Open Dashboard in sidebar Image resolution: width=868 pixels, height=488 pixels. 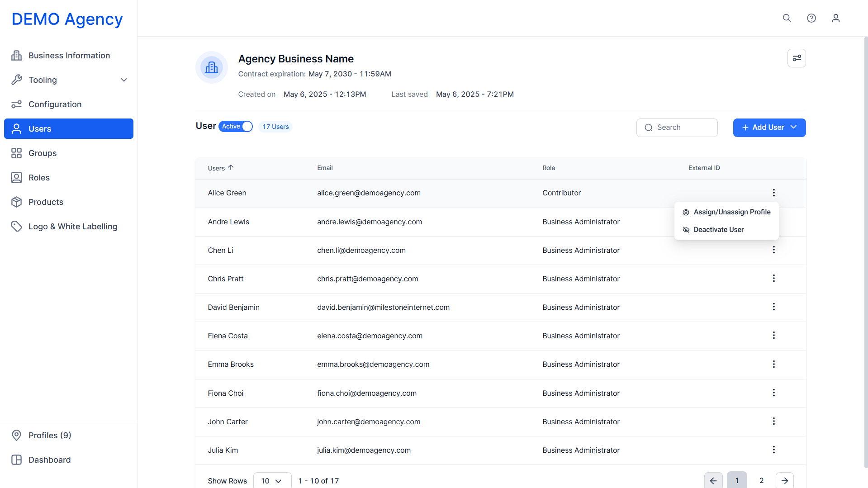click(69, 460)
